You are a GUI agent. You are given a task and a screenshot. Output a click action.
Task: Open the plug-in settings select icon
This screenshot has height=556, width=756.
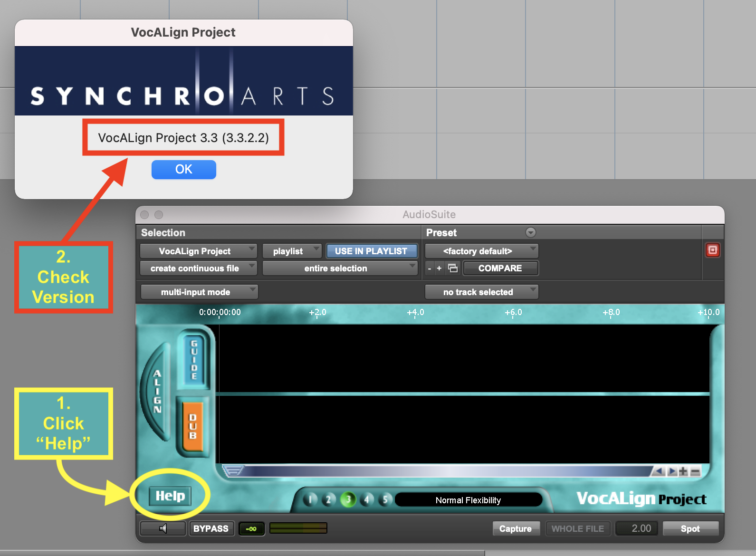pyautogui.click(x=453, y=268)
